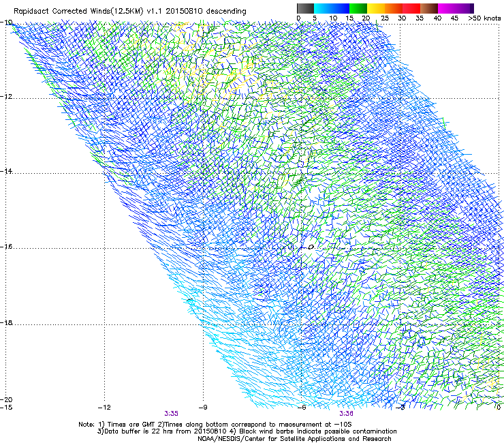Click the gray 0–5 knots legend segment
This screenshot has width=504, height=443.
[x=306, y=8]
